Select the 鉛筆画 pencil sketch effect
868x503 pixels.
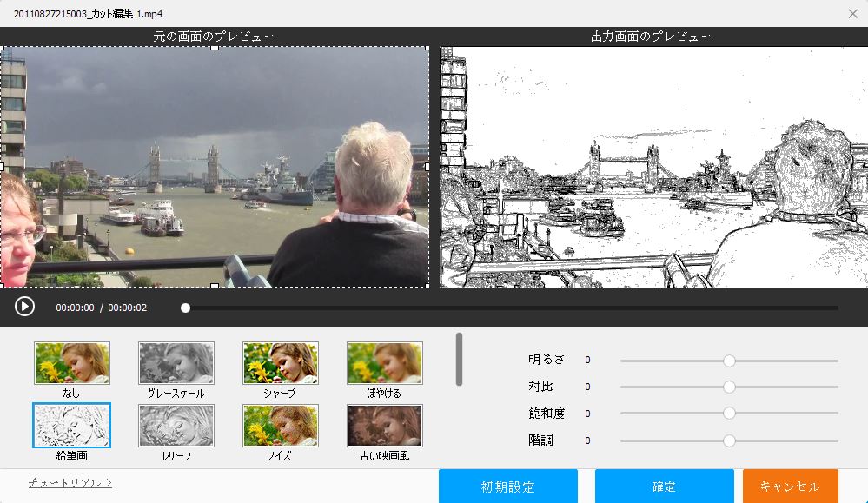click(x=72, y=425)
